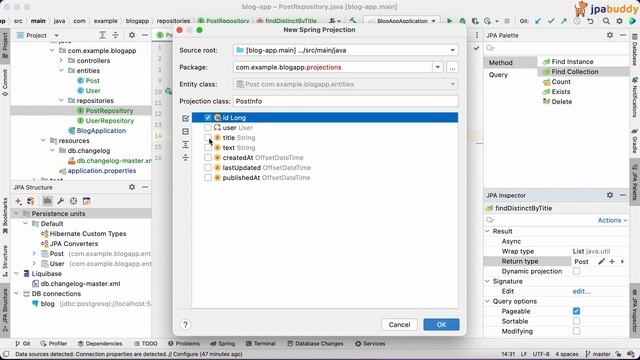Click the Git push arrow icon

(x=564, y=21)
